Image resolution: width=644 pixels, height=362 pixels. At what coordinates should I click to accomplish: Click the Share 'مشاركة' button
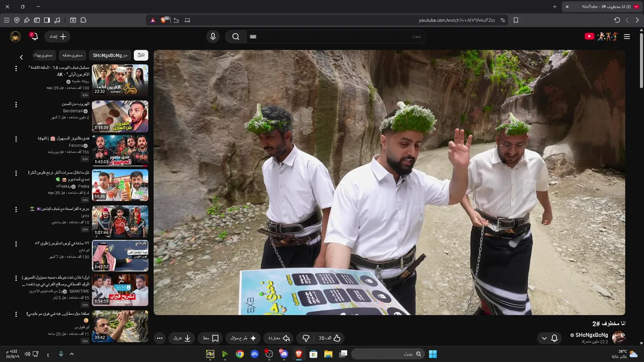[279, 338]
